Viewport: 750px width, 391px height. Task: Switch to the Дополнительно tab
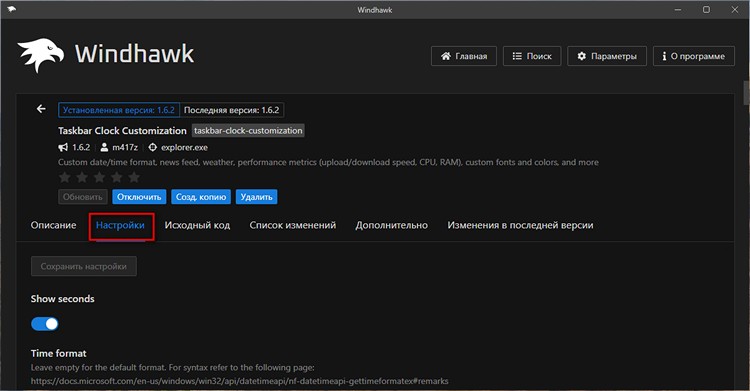click(391, 225)
